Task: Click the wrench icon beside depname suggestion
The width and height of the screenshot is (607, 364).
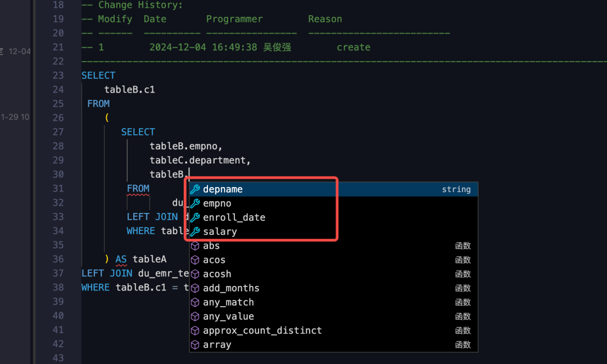Action: [x=195, y=189]
